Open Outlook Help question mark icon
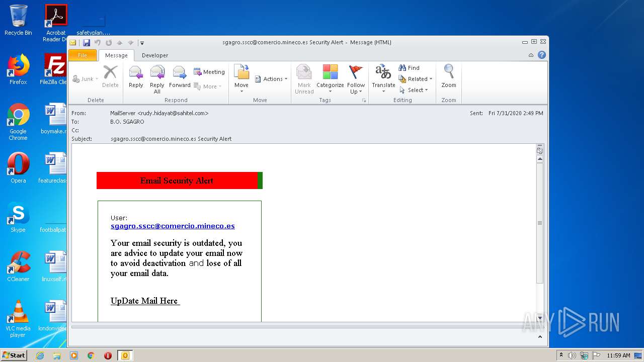 pyautogui.click(x=542, y=55)
